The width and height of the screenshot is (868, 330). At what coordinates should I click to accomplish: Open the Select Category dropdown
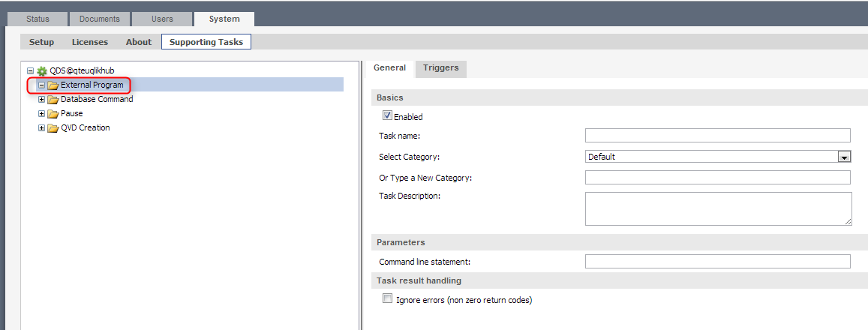click(x=844, y=157)
